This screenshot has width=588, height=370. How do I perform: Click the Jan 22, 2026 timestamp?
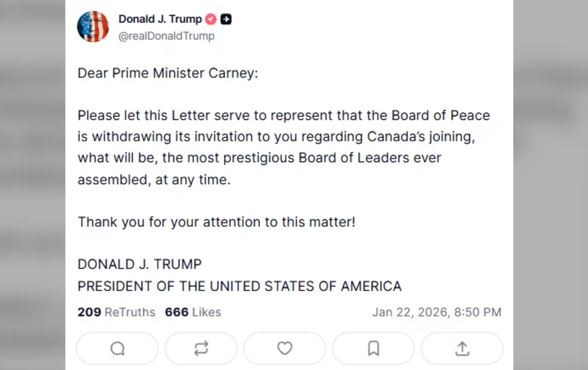point(437,312)
